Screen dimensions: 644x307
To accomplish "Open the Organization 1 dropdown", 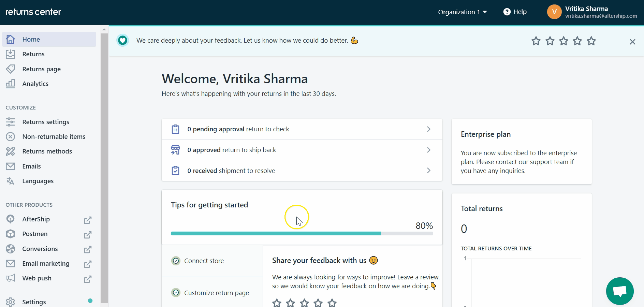I will [x=462, y=12].
